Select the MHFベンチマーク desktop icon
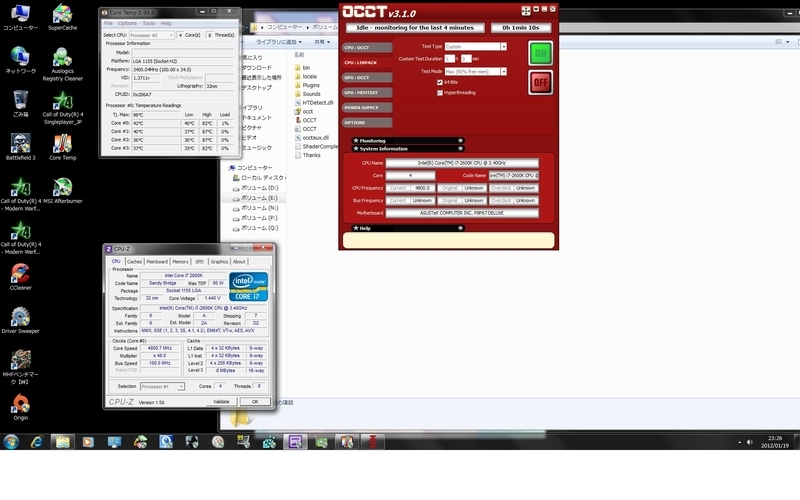Viewport: 800px width, 500px height. pos(20,367)
